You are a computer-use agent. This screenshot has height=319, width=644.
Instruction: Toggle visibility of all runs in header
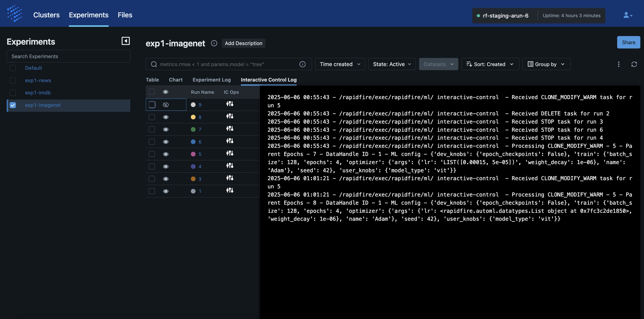[166, 92]
